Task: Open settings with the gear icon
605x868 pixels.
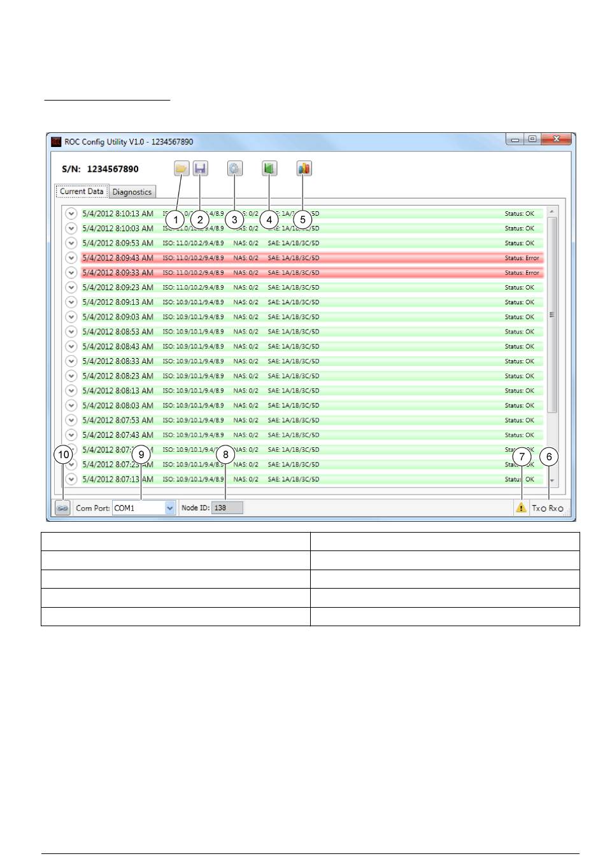Action: 234,169
